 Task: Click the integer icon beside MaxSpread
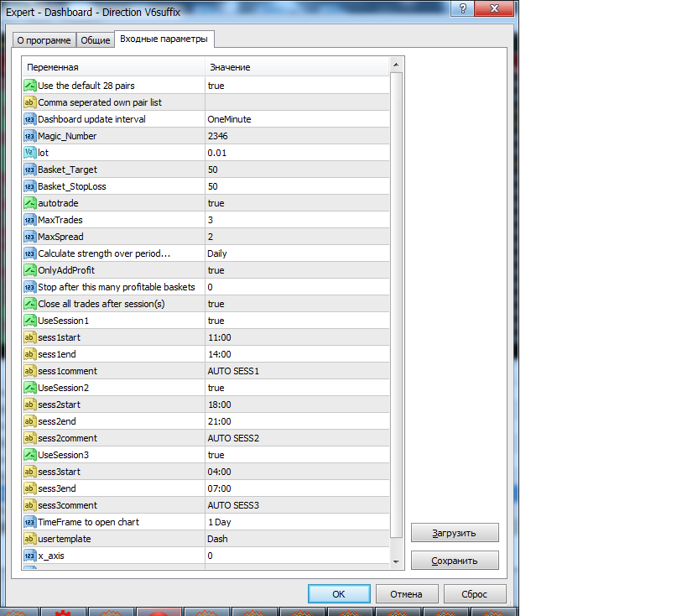click(x=30, y=237)
